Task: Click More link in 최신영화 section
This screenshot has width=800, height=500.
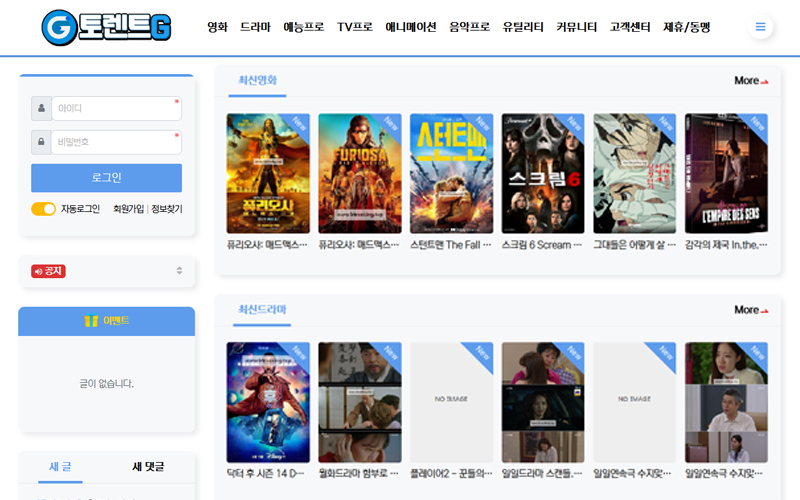Action: 751,81
